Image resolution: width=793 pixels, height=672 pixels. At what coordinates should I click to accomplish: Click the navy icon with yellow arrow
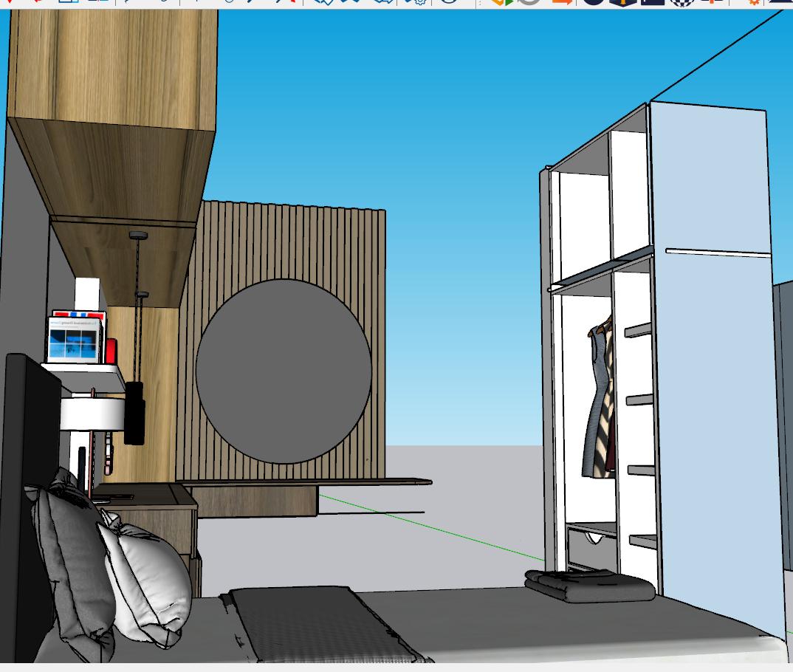point(622,2)
